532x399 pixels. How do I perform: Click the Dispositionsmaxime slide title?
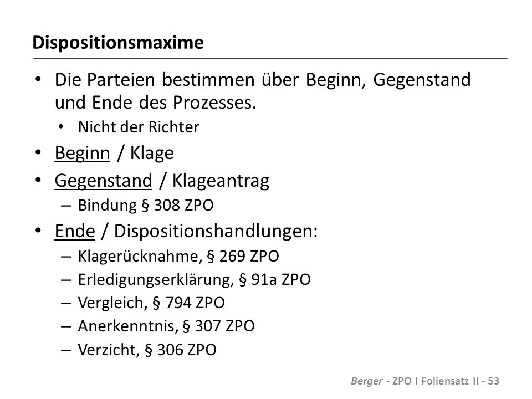click(118, 43)
